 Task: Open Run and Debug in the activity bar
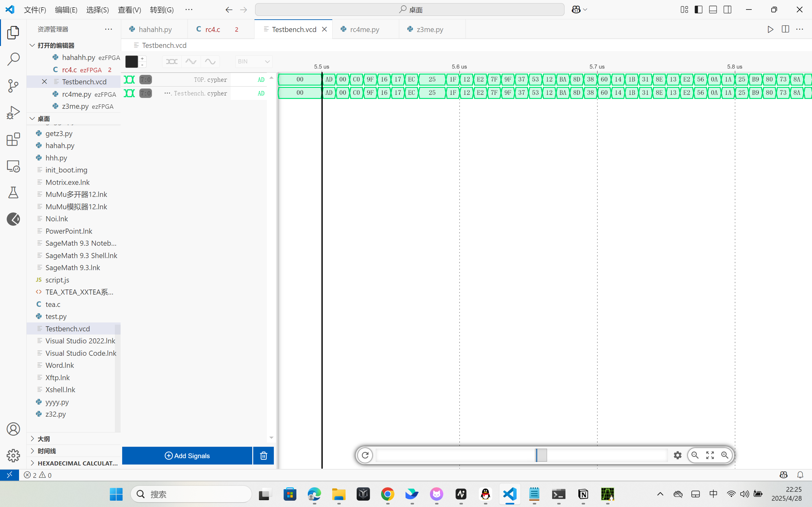pyautogui.click(x=13, y=112)
